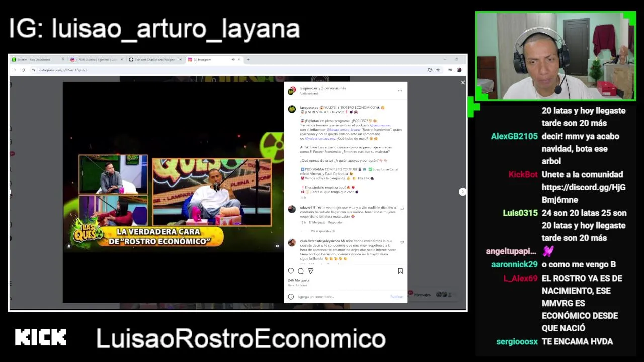Click the KICK logo on overlay

point(41,337)
